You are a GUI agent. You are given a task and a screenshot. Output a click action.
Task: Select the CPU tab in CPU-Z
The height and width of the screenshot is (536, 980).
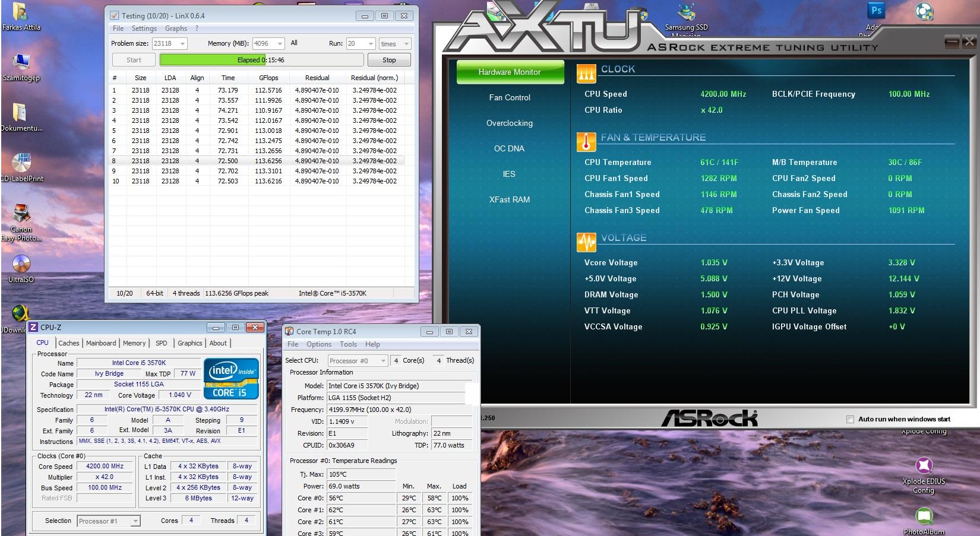[43, 342]
